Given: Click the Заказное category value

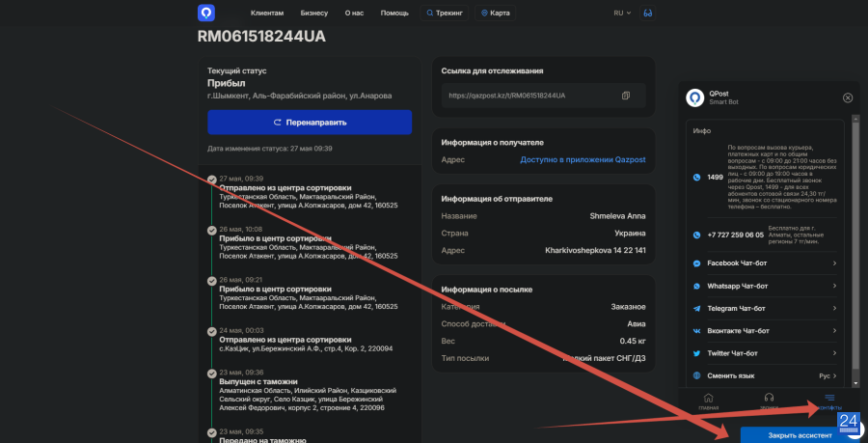Looking at the screenshot, I should tap(628, 307).
